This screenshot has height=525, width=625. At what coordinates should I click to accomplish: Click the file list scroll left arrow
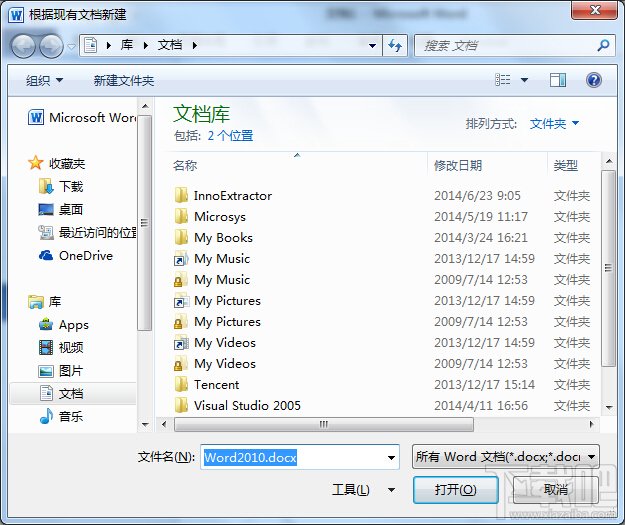click(x=164, y=424)
